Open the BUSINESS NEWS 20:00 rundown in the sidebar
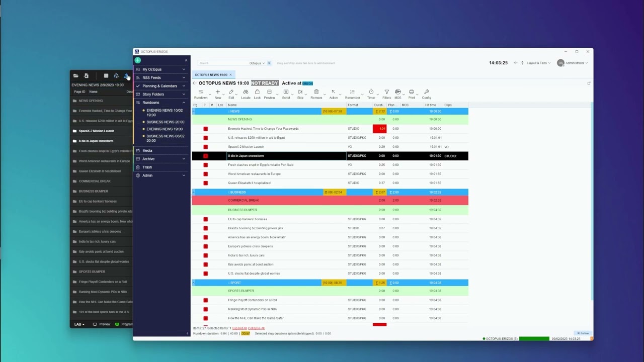Viewport: 644px width, 362px height. [x=165, y=122]
